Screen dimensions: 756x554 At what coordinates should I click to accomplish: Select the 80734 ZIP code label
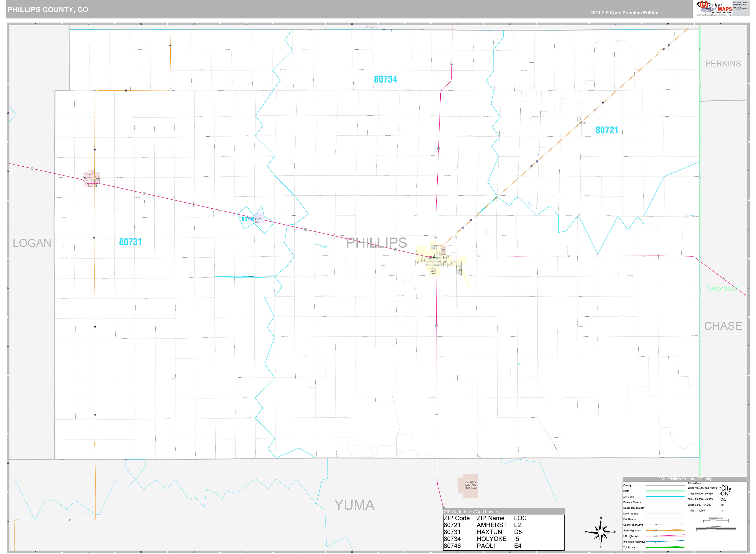tap(385, 79)
